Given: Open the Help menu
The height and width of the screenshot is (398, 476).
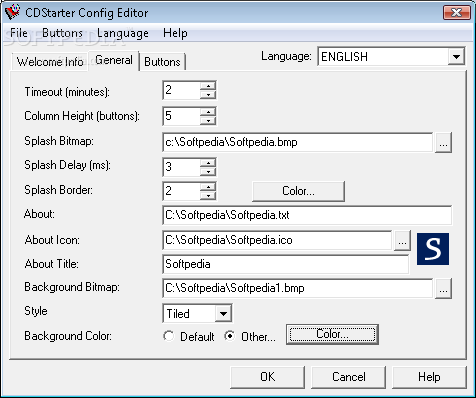Looking at the screenshot, I should [x=175, y=33].
